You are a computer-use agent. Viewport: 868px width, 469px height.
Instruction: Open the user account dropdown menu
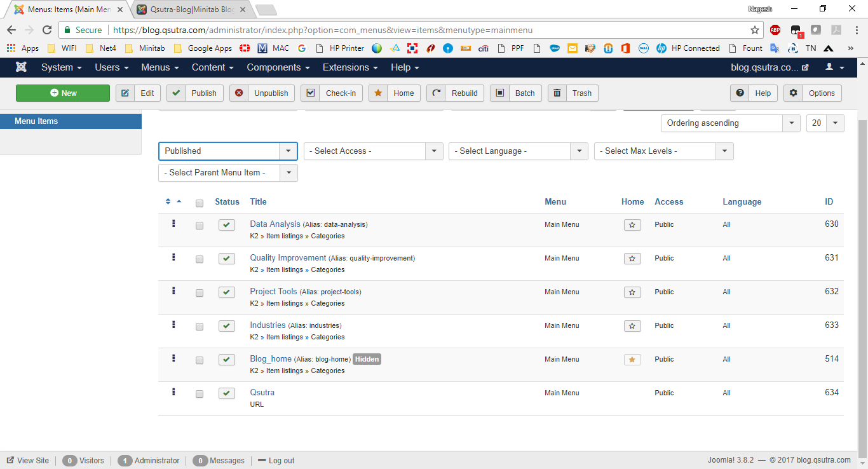(x=835, y=67)
